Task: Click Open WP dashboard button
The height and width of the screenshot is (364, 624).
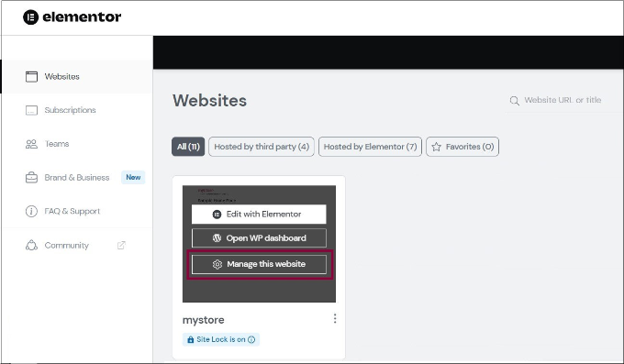Action: click(x=259, y=238)
